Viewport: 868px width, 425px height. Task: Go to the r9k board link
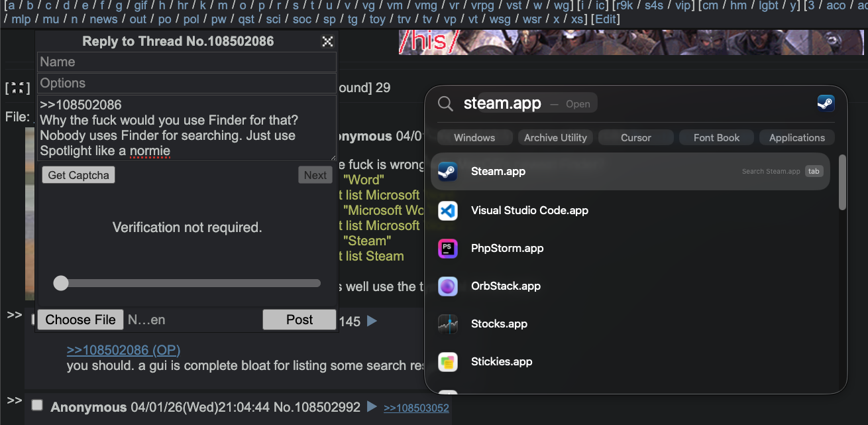tap(625, 5)
